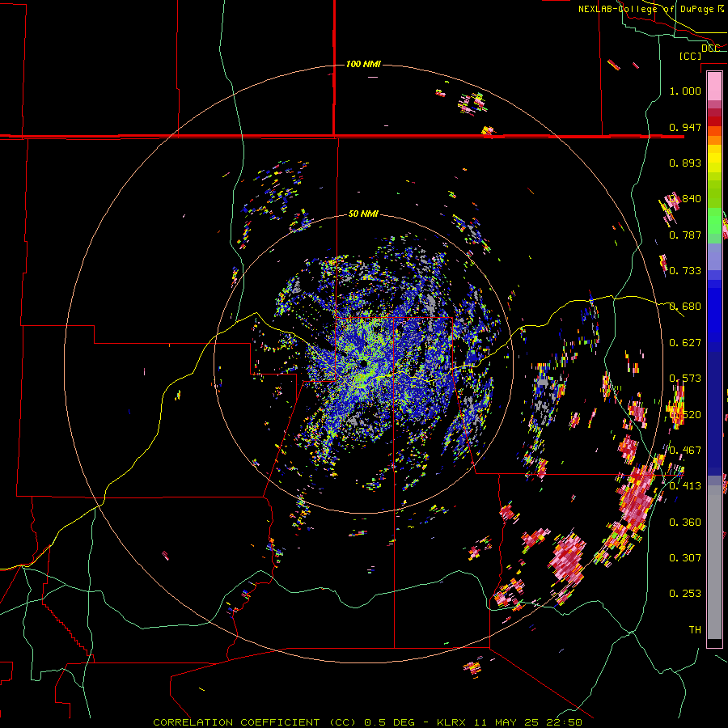This screenshot has height=728, width=728.
Task: Pick the bright blue segment of color scale
Action: point(714,315)
